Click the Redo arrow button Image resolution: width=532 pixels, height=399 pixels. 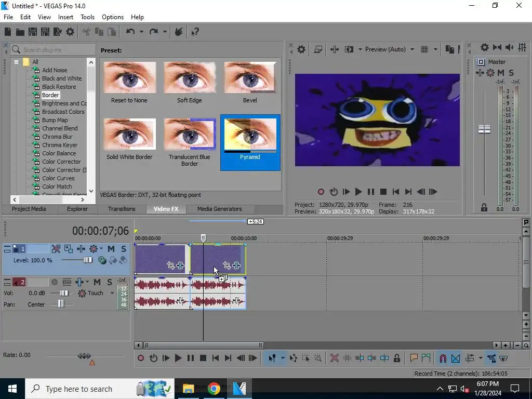point(154,32)
